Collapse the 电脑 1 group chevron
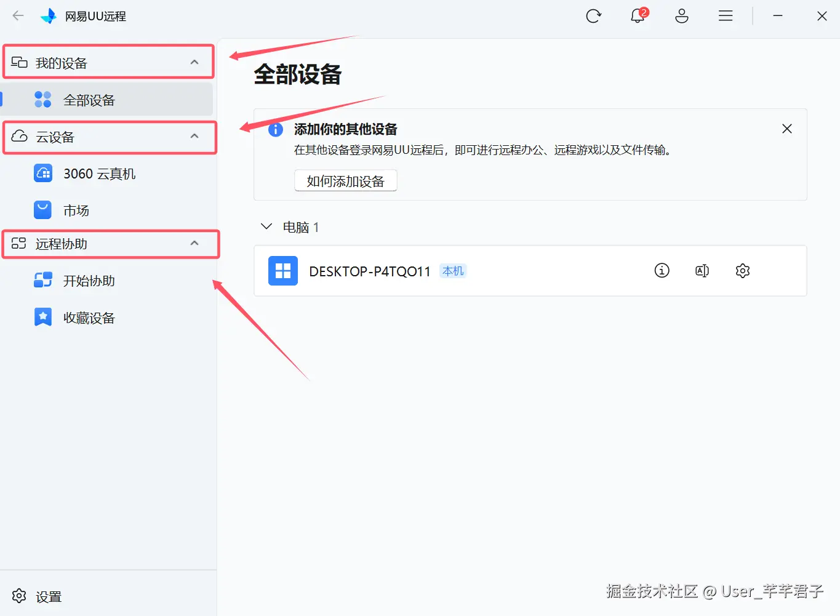 (x=266, y=226)
